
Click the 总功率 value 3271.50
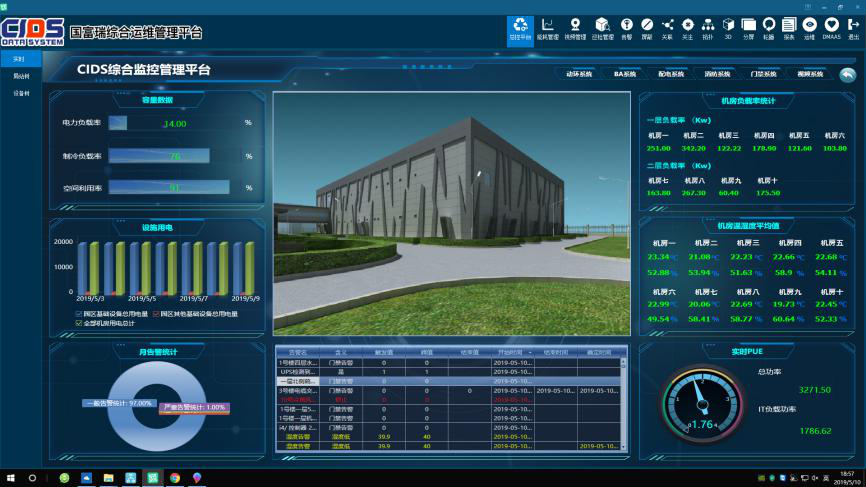[x=815, y=390]
